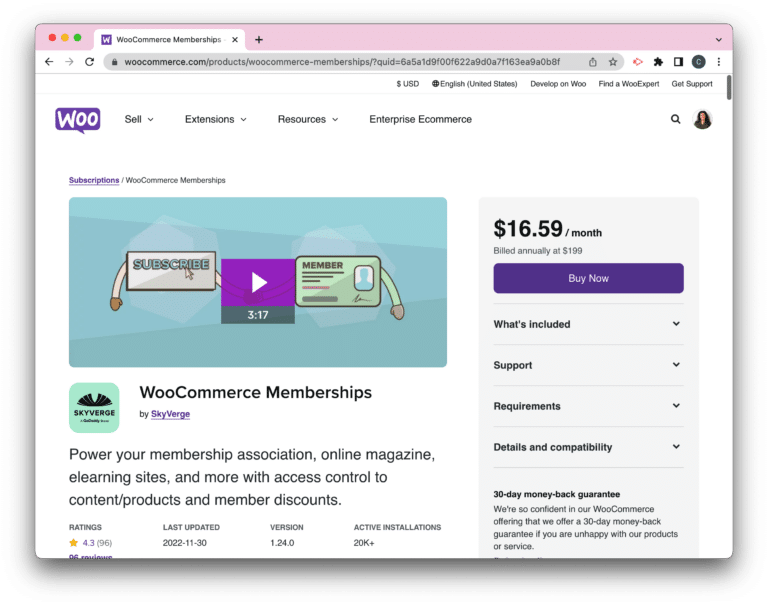This screenshot has width=768, height=605.
Task: Open Chrome three-dot menu
Action: click(x=719, y=62)
